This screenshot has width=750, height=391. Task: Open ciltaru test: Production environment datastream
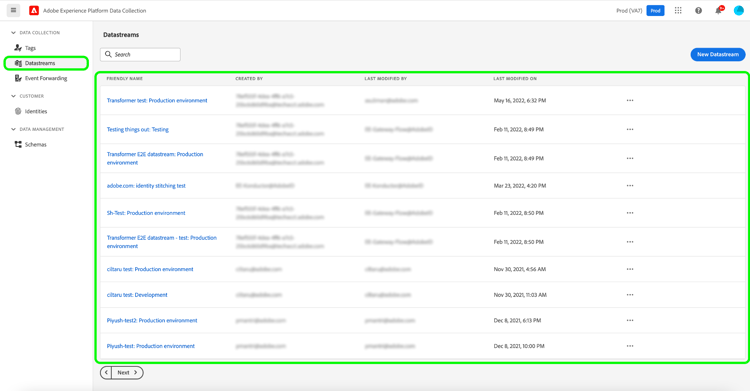click(x=150, y=269)
